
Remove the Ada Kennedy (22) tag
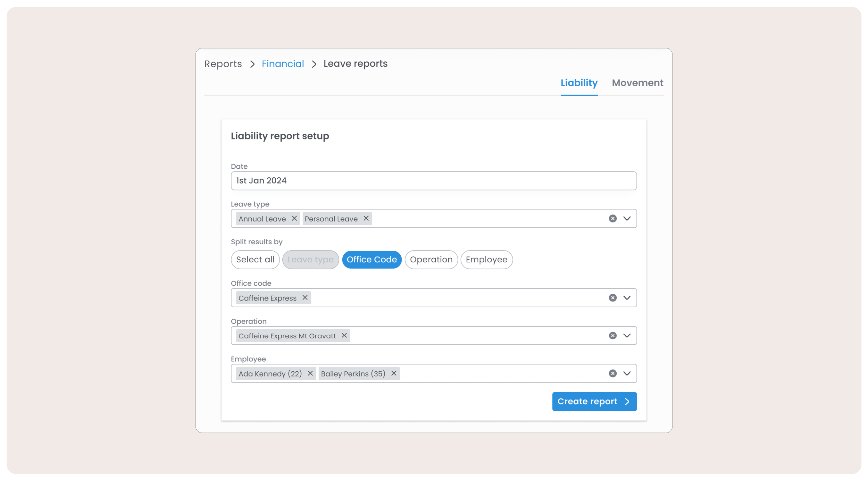[x=310, y=373]
